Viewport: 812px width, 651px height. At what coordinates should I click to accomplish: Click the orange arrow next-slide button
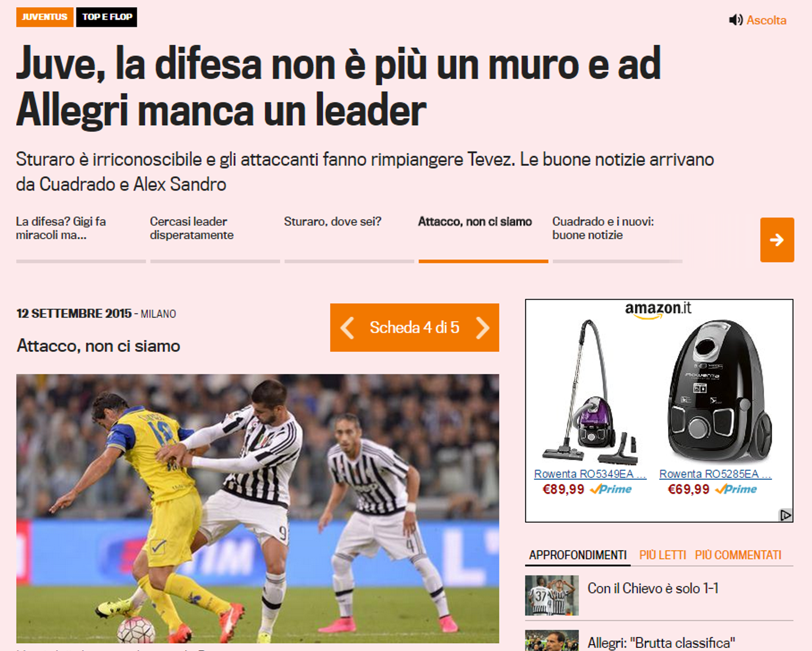777,240
